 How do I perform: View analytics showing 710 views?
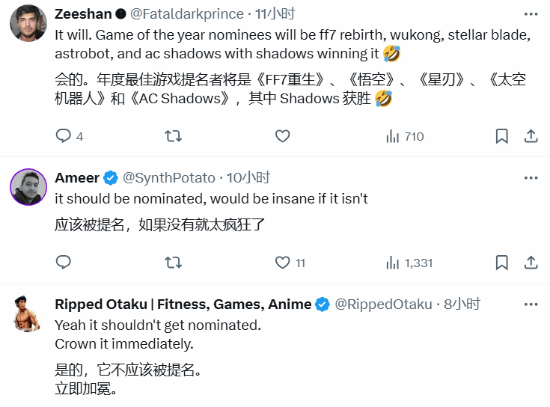(405, 136)
